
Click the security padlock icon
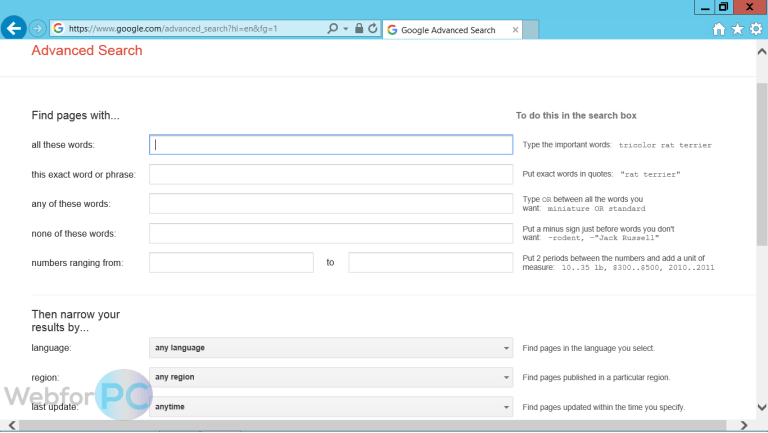click(359, 28)
